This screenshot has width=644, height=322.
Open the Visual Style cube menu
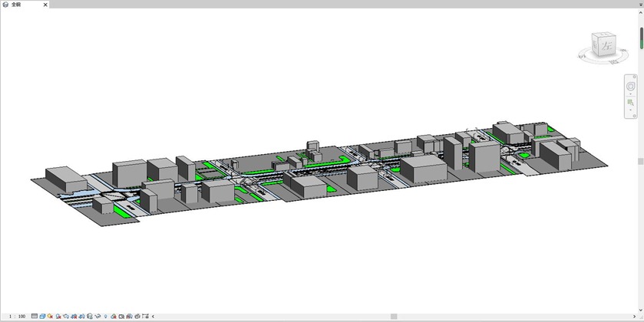click(42, 316)
